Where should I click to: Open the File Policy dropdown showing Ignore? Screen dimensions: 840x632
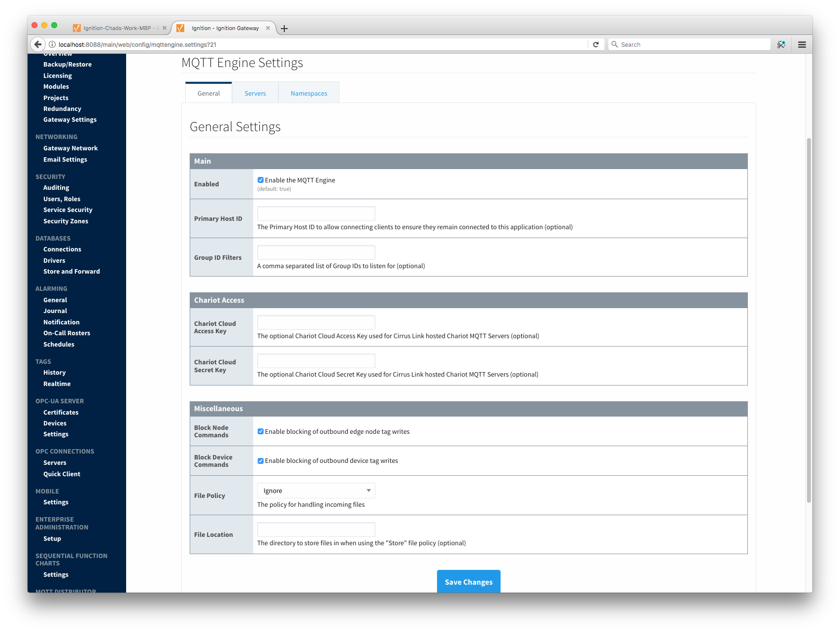[316, 491]
